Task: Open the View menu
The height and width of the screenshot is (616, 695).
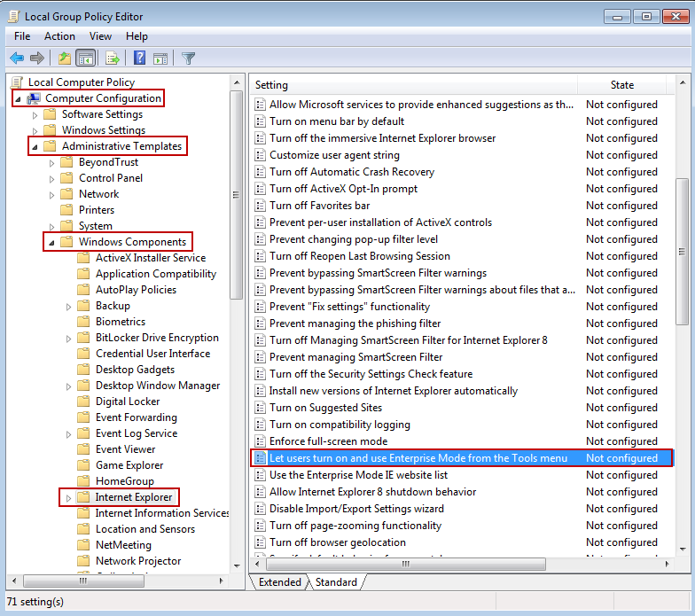Action: 100,36
